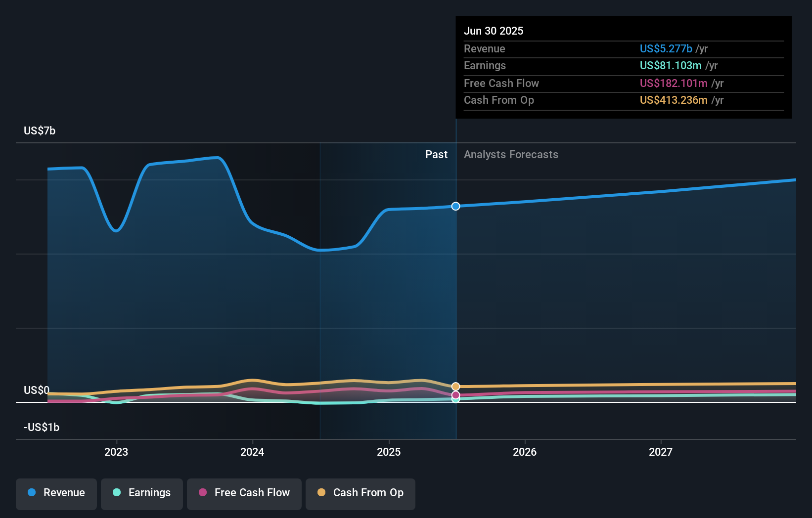
Task: Click the US$5.277b revenue value
Action: click(666, 48)
